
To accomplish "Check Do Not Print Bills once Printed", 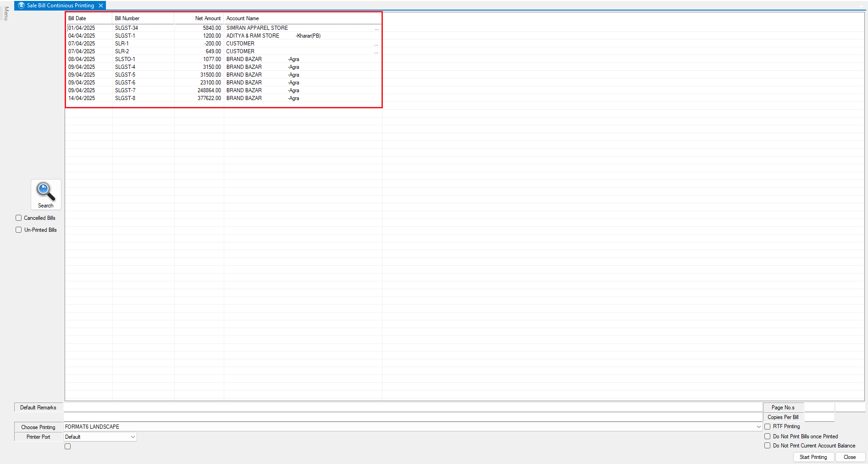I will (x=767, y=436).
